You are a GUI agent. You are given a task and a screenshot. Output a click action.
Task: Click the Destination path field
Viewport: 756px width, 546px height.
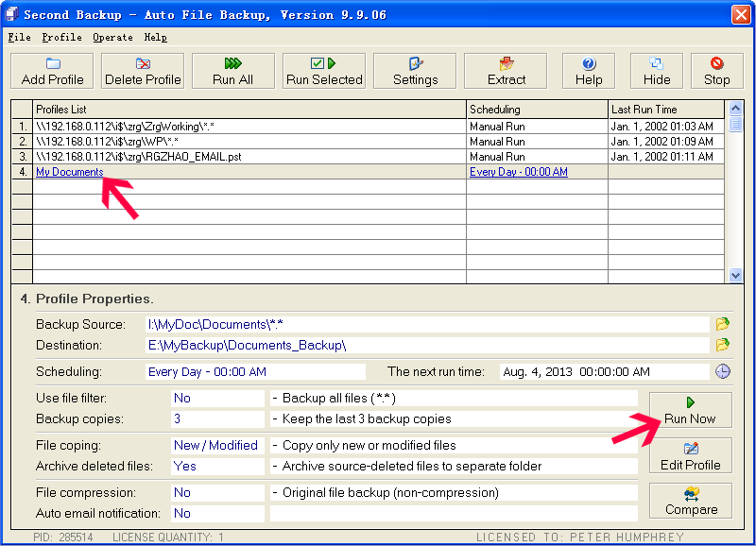(427, 345)
